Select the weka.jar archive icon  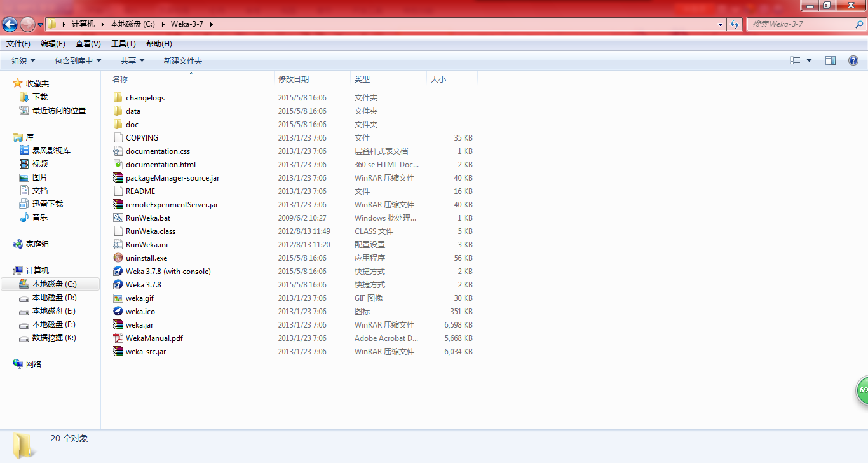pyautogui.click(x=118, y=325)
